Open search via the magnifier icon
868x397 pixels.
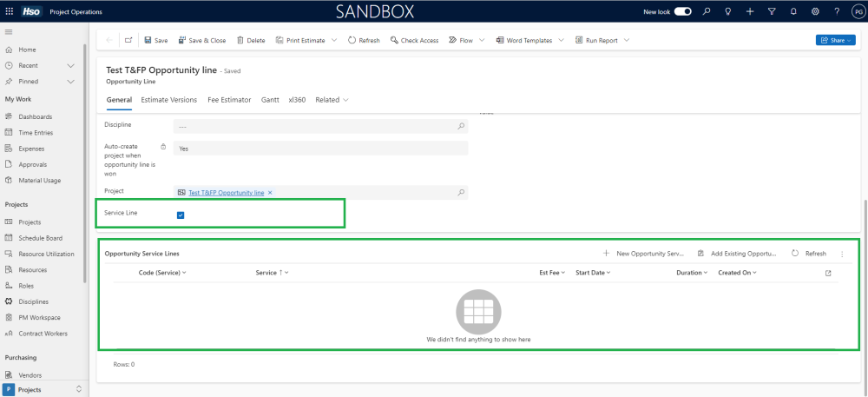coord(707,11)
